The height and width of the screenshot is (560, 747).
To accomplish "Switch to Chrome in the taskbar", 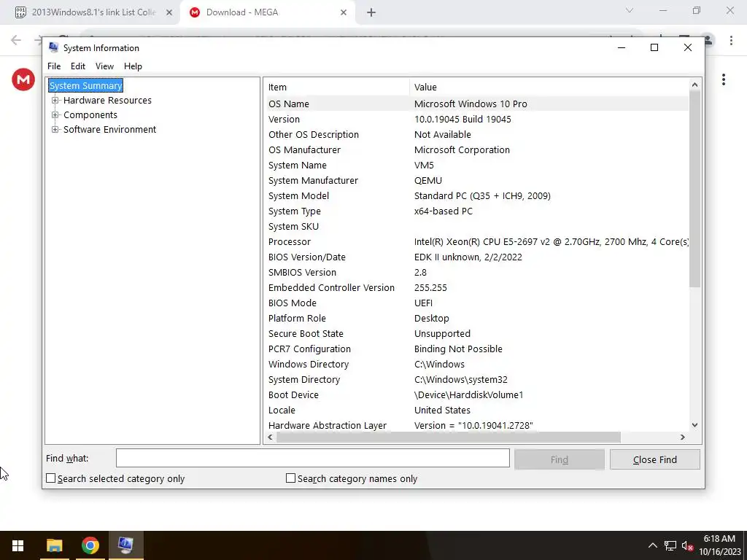I will pyautogui.click(x=90, y=545).
